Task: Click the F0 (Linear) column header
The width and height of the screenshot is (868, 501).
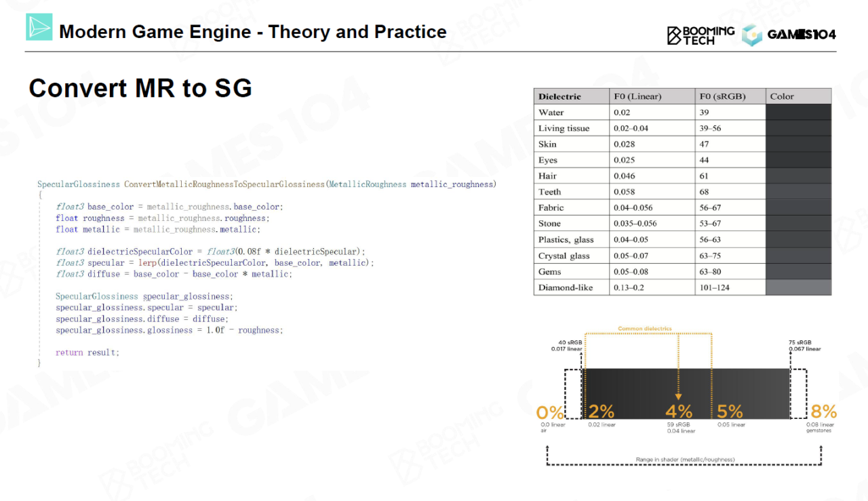Action: point(637,96)
